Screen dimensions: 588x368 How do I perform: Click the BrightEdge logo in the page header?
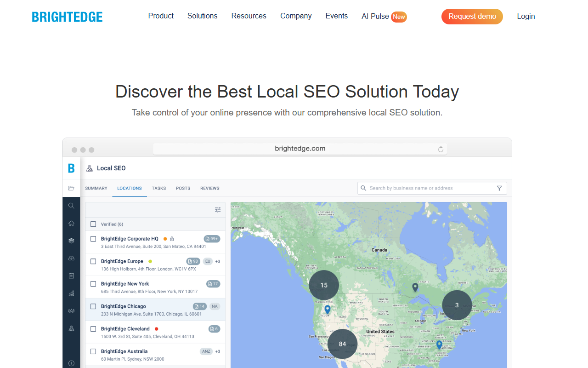pos(68,17)
